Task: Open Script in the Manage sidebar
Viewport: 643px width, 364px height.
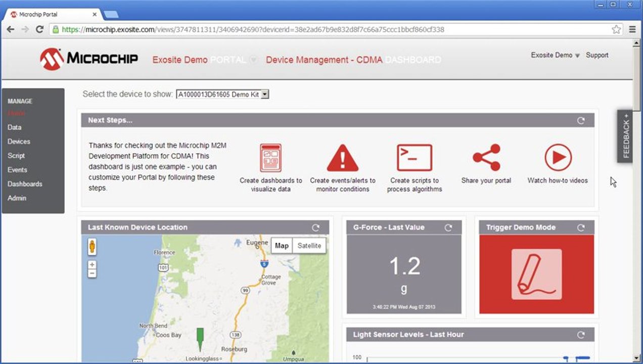Action: point(16,156)
